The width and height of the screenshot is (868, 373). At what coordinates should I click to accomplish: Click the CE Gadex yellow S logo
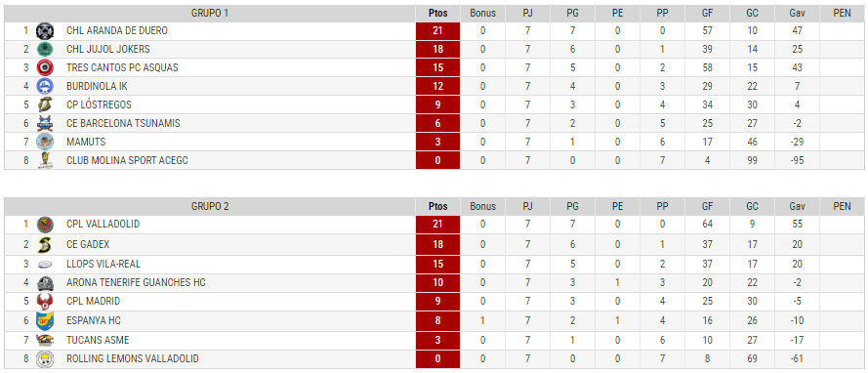click(44, 244)
